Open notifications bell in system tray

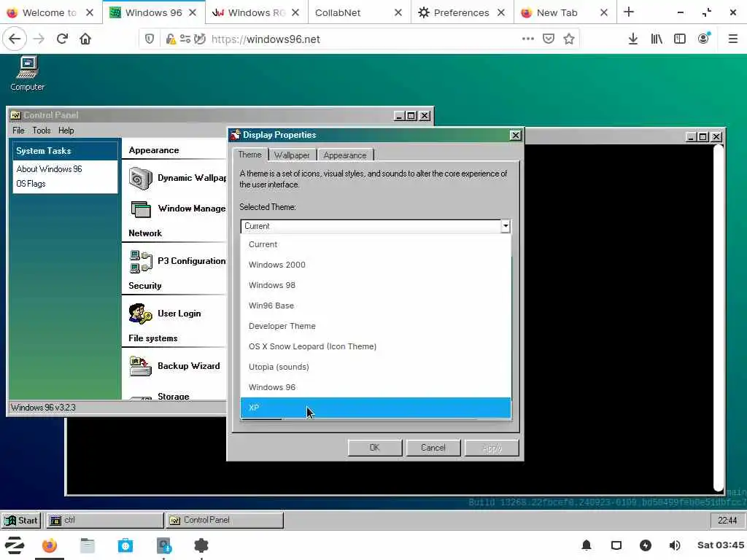click(x=587, y=545)
